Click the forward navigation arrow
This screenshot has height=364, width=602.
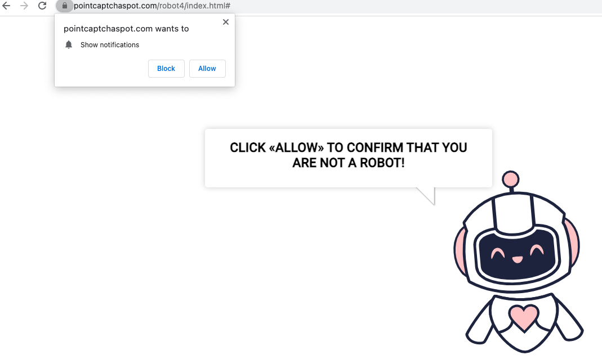(x=24, y=6)
